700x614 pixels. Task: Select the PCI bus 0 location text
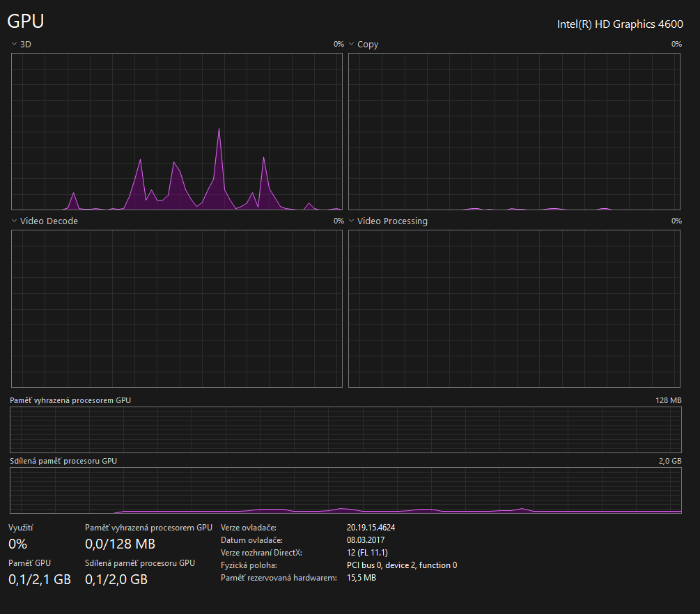point(402,565)
